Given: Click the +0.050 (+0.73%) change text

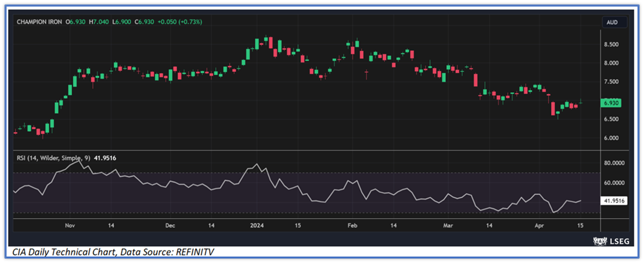Looking at the screenshot, I should point(180,22).
